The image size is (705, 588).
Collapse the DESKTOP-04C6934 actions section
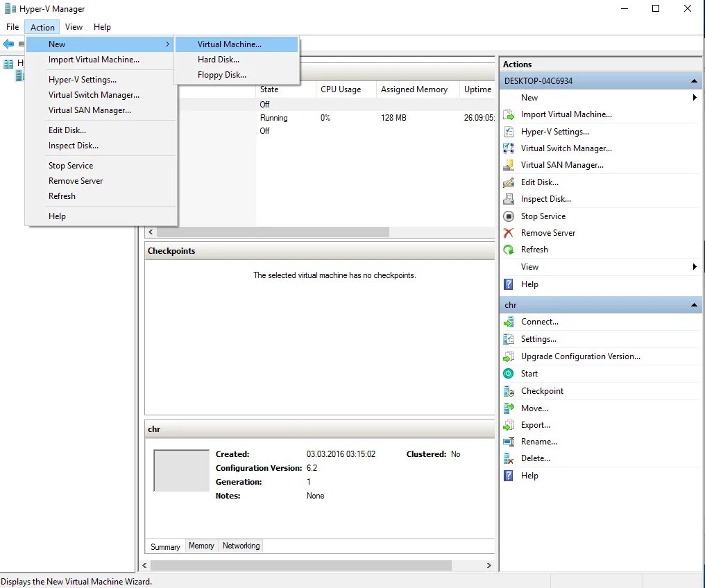(x=694, y=81)
